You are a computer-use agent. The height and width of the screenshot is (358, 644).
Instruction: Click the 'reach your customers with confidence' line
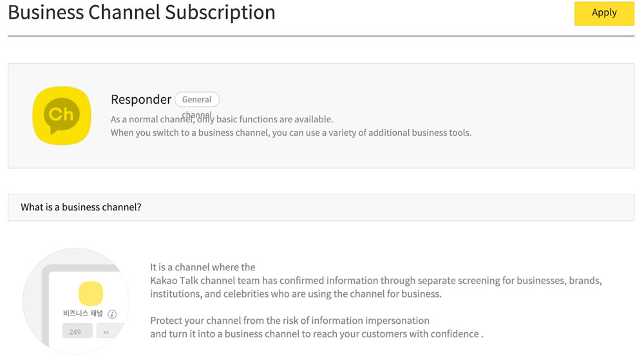coord(316,334)
